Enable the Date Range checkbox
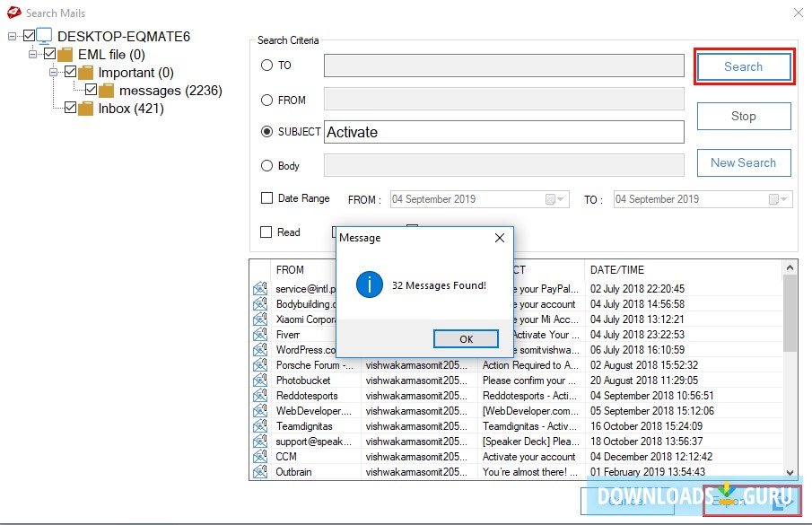The height and width of the screenshot is (525, 812). 266,198
